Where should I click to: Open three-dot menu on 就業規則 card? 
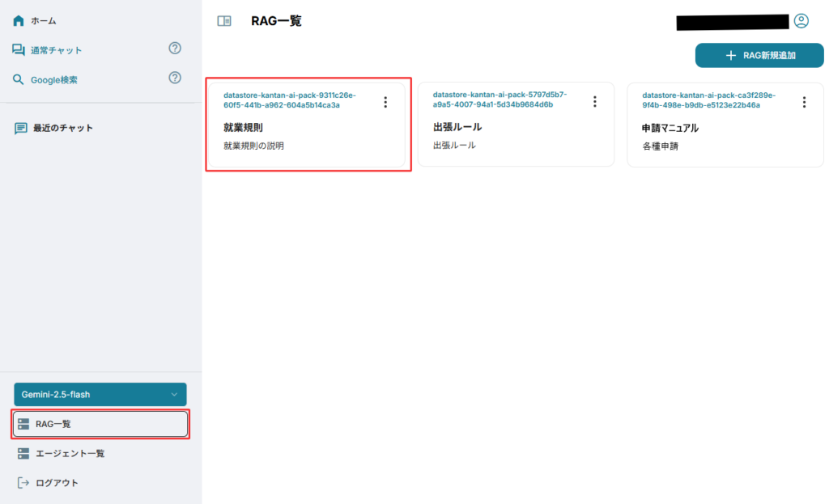coord(385,102)
